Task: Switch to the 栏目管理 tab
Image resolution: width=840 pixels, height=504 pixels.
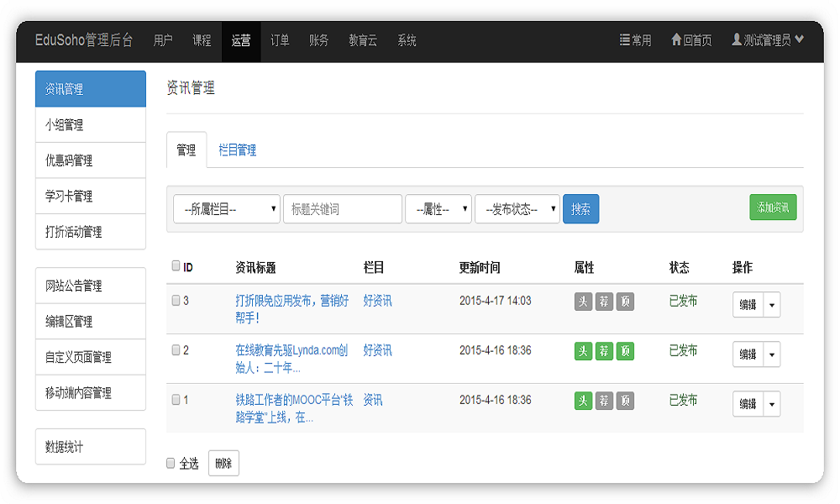Action: tap(237, 150)
